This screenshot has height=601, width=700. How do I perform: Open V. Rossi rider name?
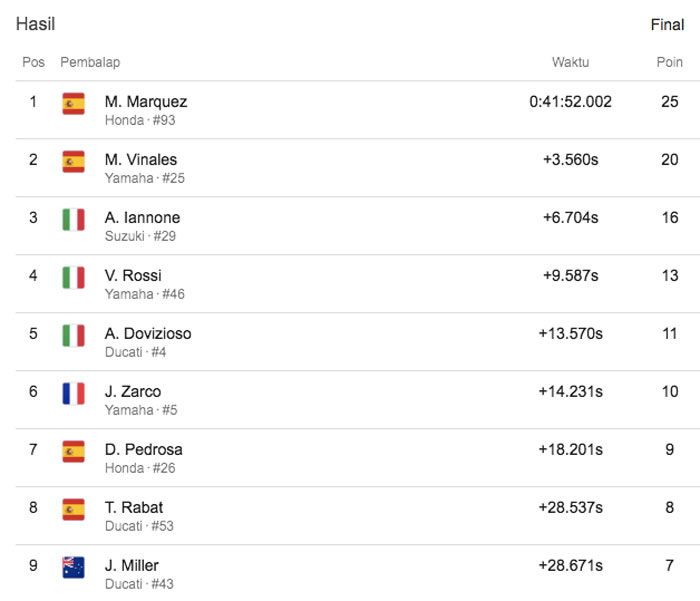coord(133,275)
